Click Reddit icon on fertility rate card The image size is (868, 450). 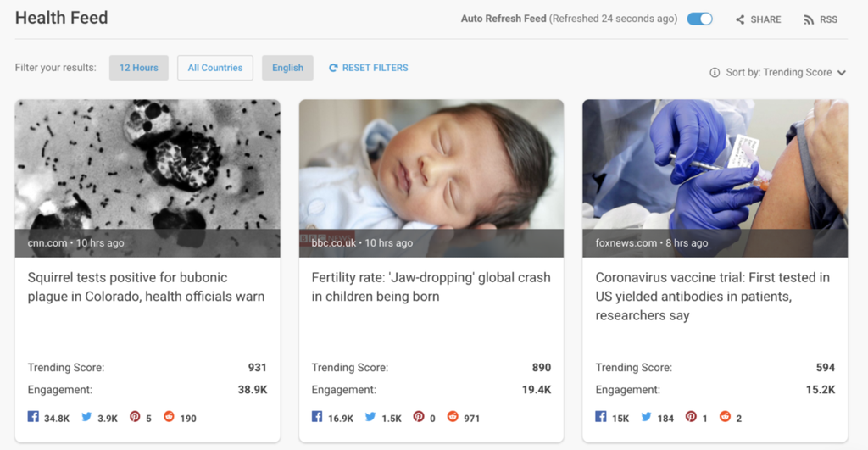pyautogui.click(x=453, y=417)
